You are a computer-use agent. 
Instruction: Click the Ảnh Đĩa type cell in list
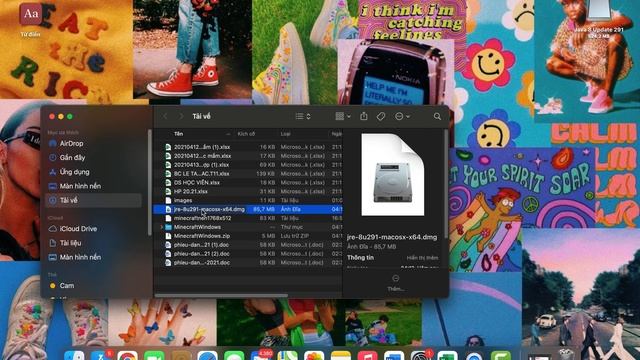[291, 209]
